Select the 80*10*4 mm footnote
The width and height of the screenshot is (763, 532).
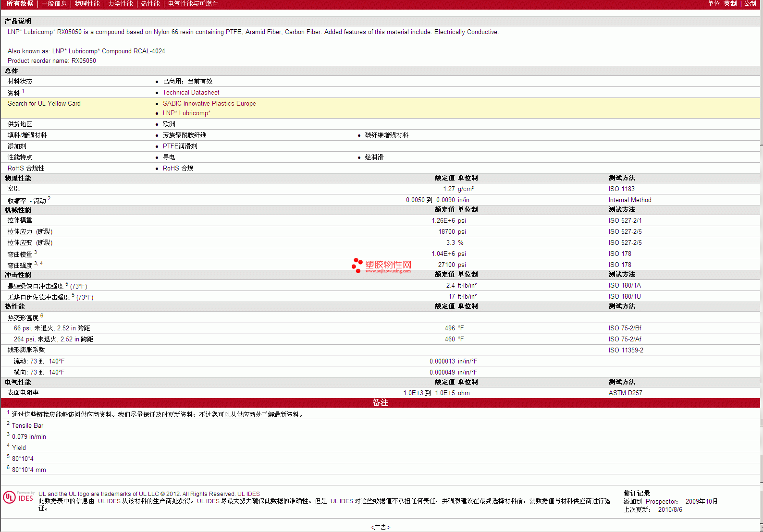click(29, 470)
